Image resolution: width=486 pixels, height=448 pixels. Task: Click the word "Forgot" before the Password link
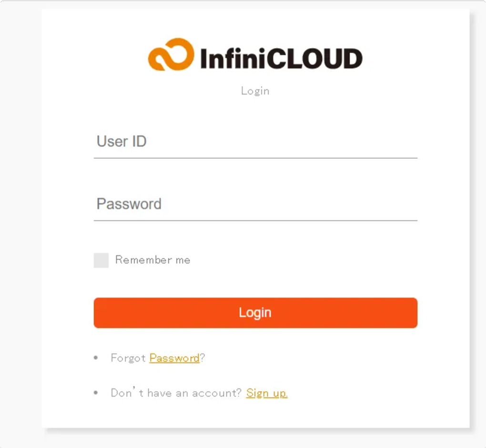[128, 358]
